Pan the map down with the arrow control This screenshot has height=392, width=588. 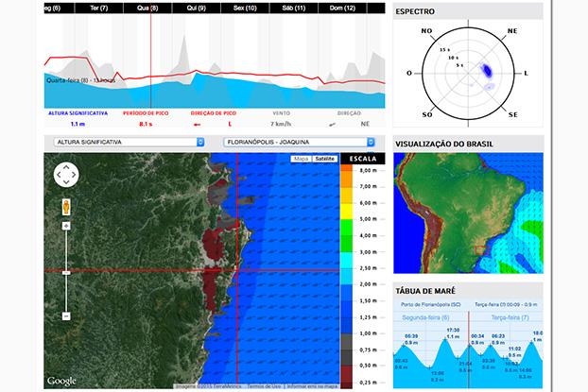point(66,182)
